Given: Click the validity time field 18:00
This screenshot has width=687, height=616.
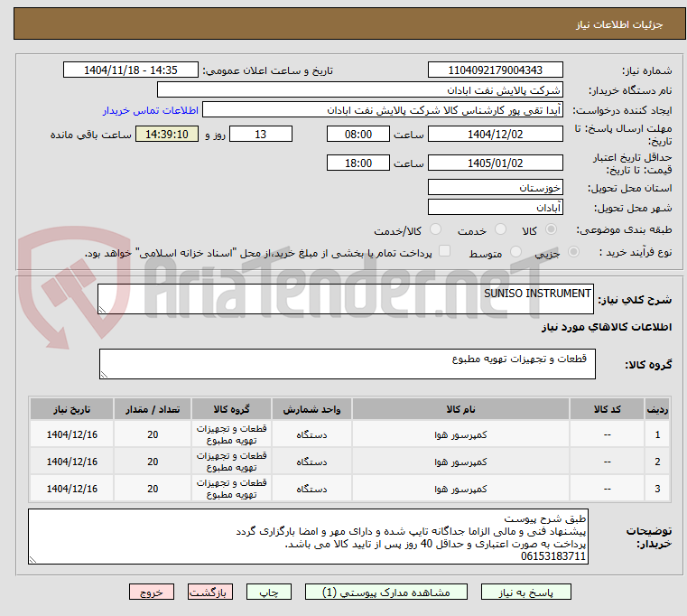Looking at the screenshot, I should pyautogui.click(x=358, y=163).
